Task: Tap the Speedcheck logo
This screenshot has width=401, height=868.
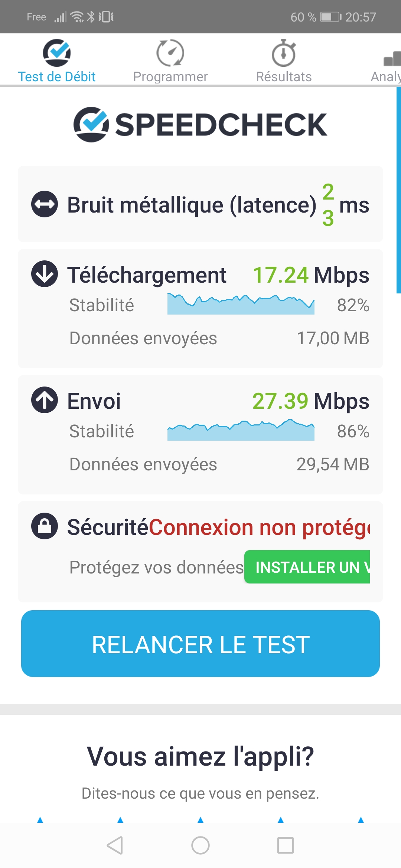Action: click(x=200, y=125)
